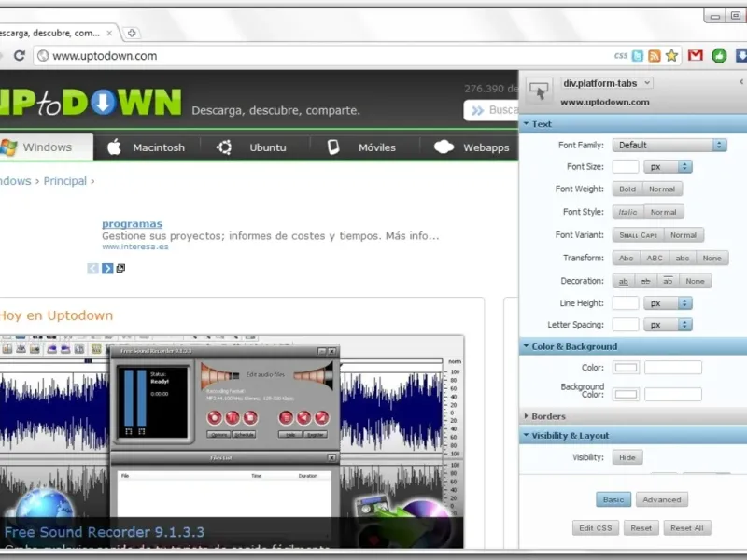Activate the element picker cursor icon

[539, 91]
